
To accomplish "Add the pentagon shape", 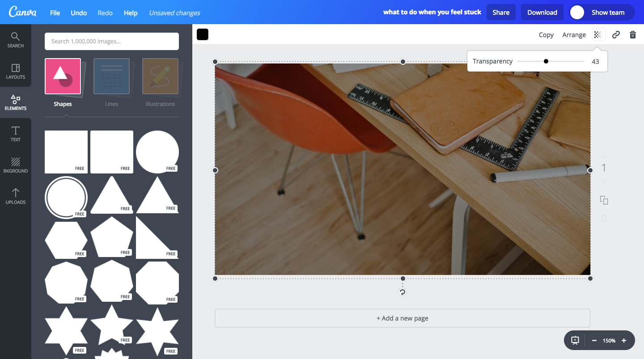I will pos(112,237).
